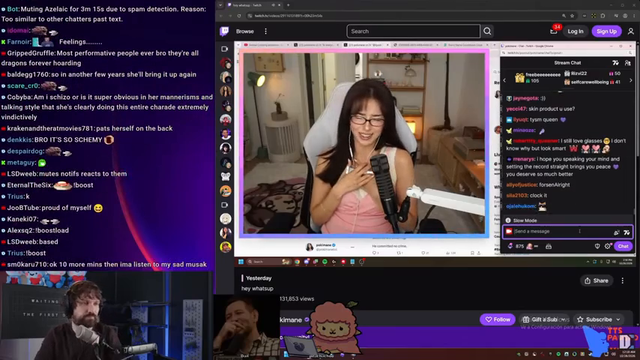Click the Sign Up button

click(x=607, y=31)
